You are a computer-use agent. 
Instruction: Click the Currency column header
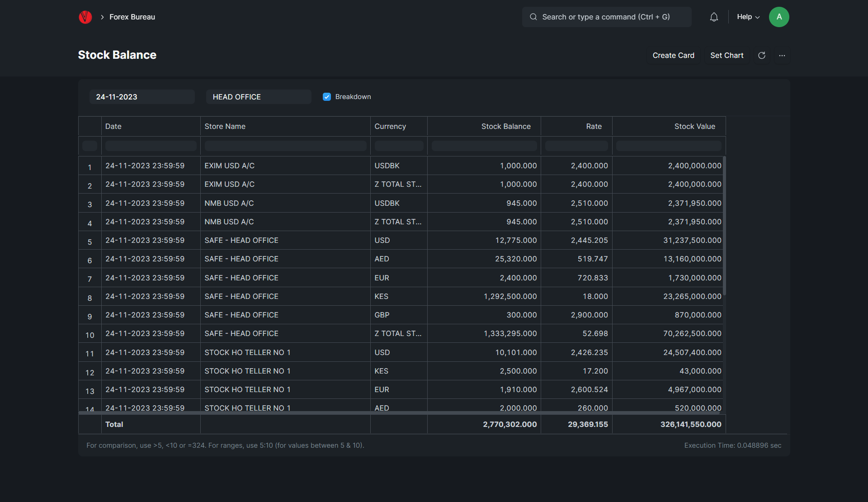[399, 126]
